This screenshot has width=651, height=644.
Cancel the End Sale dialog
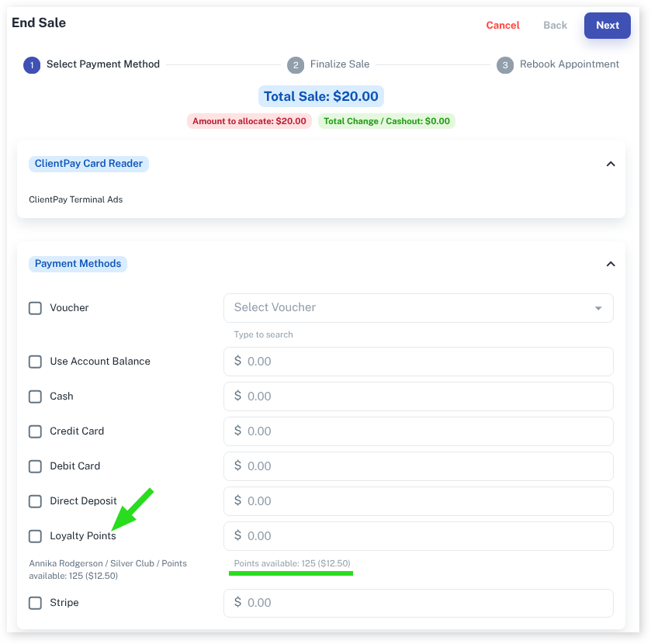502,26
